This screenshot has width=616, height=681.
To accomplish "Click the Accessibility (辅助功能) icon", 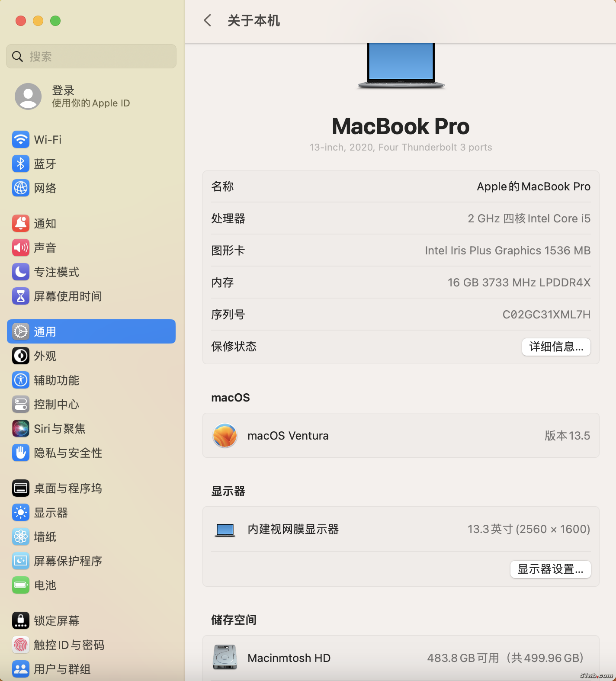I will [x=21, y=380].
